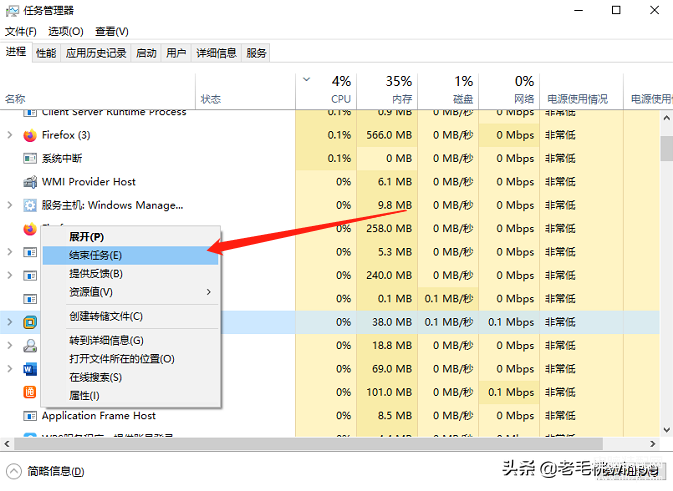Switch to the 启动 tab
The height and width of the screenshot is (491, 673).
(146, 53)
